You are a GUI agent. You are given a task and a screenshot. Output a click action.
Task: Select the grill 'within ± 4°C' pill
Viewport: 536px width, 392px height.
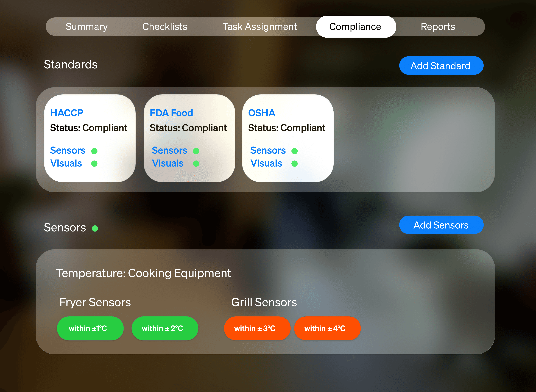[327, 328]
